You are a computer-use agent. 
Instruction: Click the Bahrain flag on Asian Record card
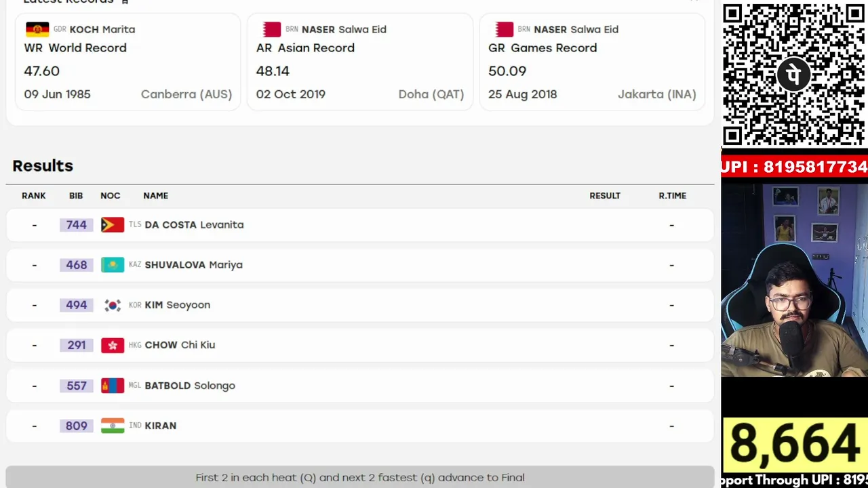272,29
